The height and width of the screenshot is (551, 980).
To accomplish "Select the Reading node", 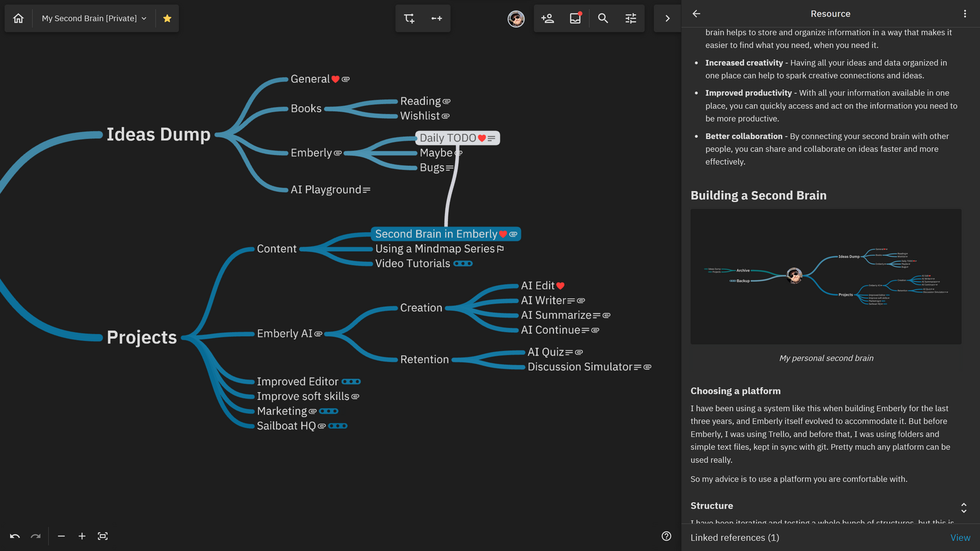I will coord(420,101).
